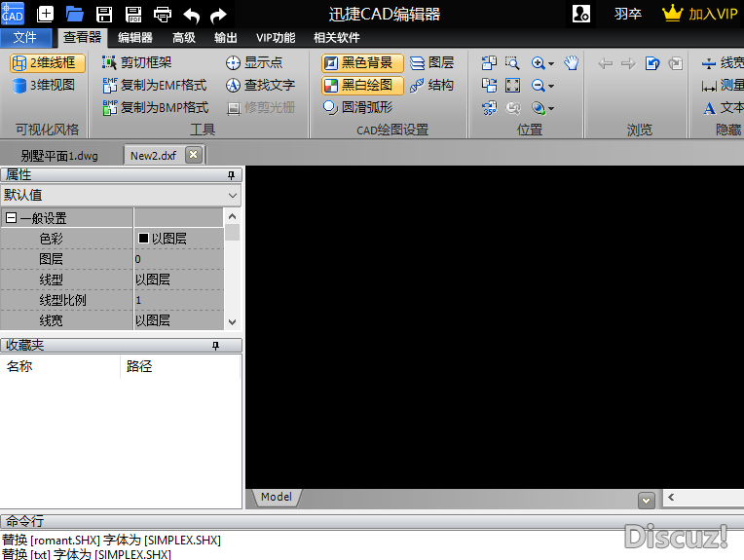Click the 色彩 black color swatch
Screen dimensions: 744x560
[x=143, y=239]
